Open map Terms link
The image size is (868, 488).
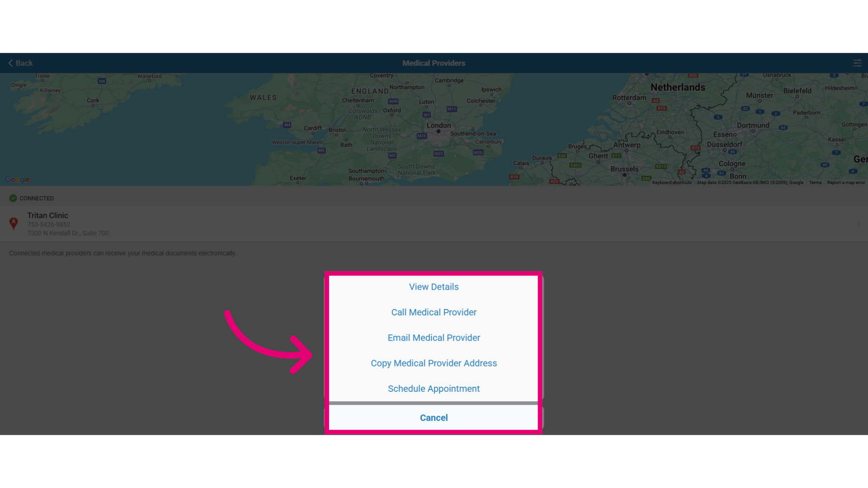coord(815,183)
